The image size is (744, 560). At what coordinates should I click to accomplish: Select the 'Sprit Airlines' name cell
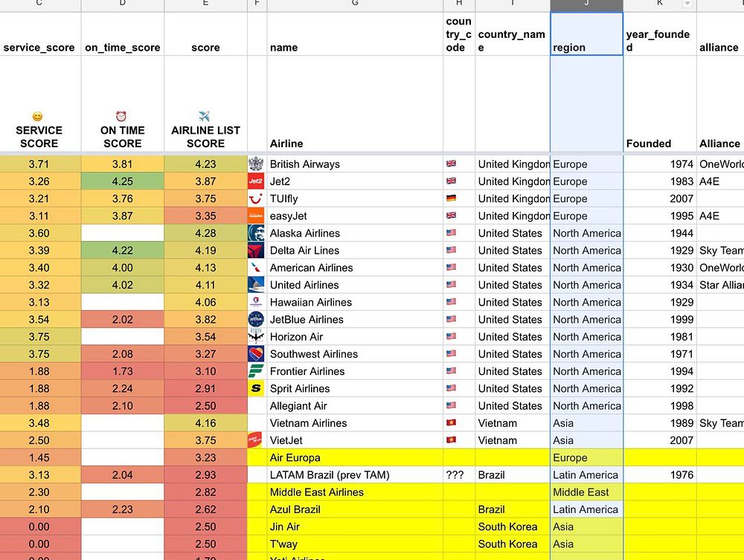pos(355,388)
